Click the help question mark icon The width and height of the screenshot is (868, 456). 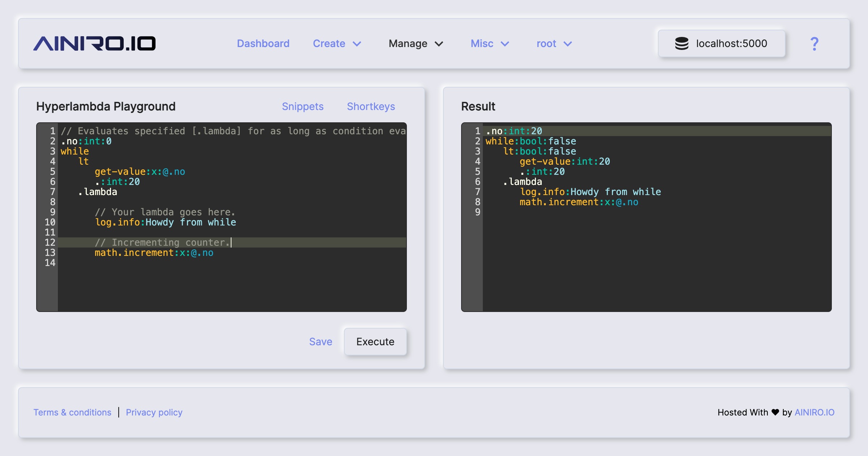(814, 43)
